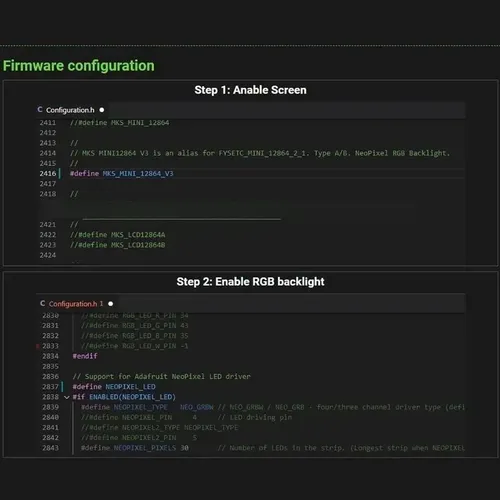This screenshot has height=500, width=500.
Task: Click the unsaved dot on the first Configuration.h tab
Action: click(102, 110)
